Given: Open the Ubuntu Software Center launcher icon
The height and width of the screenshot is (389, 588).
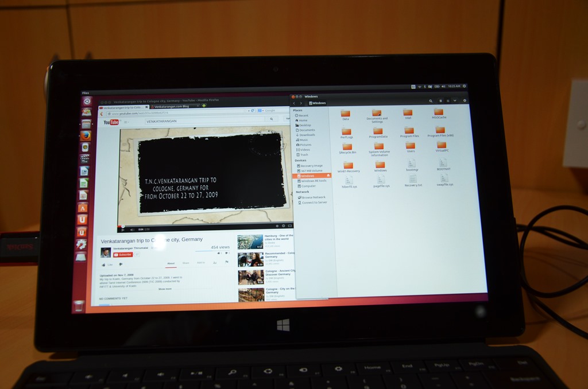Looking at the screenshot, I should tap(83, 207).
